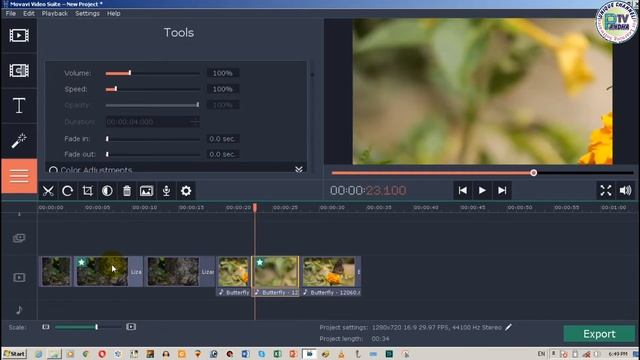Click the Export button
Image resolution: width=640 pixels, height=360 pixels.
pyautogui.click(x=599, y=334)
